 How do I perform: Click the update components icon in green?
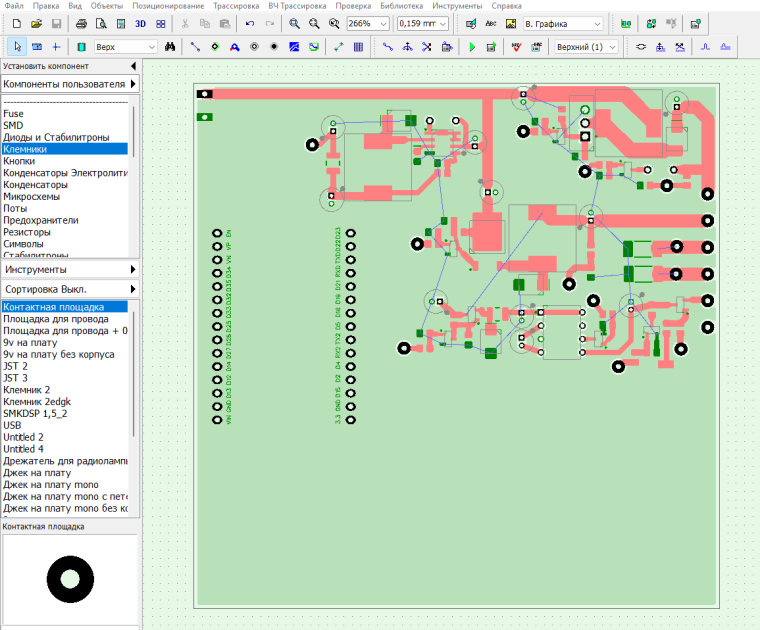(651, 23)
